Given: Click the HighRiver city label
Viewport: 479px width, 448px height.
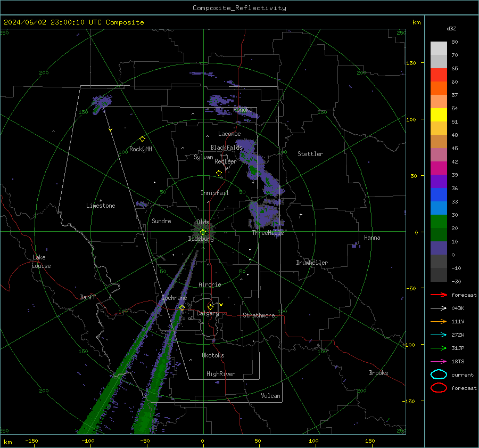Looking at the screenshot, I should pyautogui.click(x=221, y=374).
